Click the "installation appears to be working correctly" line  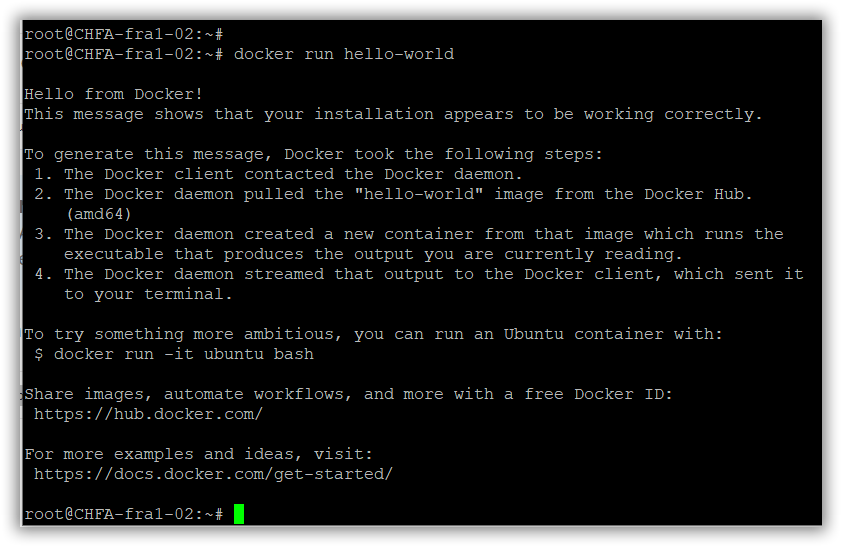point(392,114)
